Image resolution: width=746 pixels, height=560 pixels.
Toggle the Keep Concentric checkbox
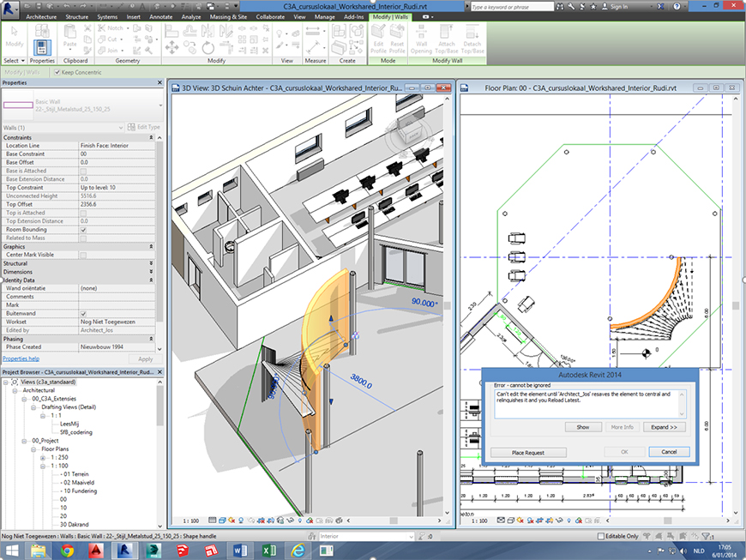tap(57, 72)
